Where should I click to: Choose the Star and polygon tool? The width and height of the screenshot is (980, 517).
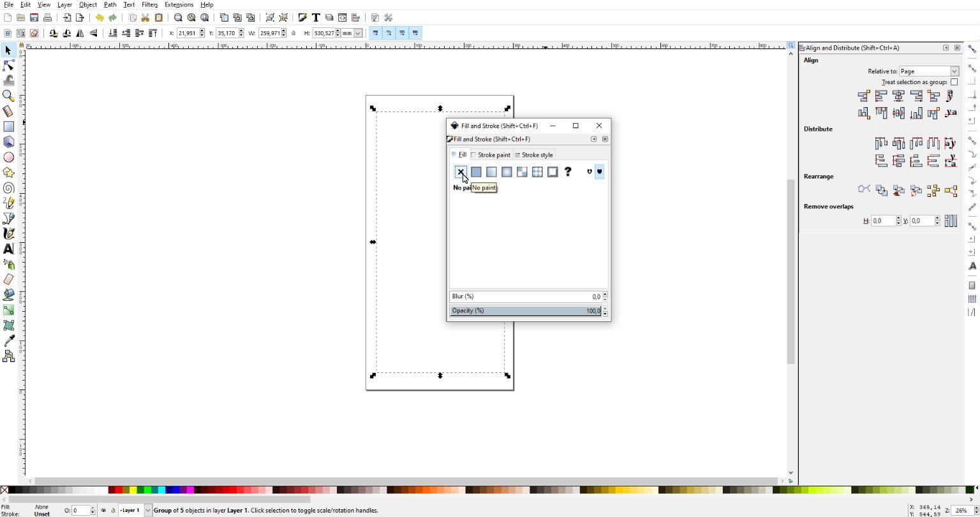pyautogui.click(x=8, y=172)
